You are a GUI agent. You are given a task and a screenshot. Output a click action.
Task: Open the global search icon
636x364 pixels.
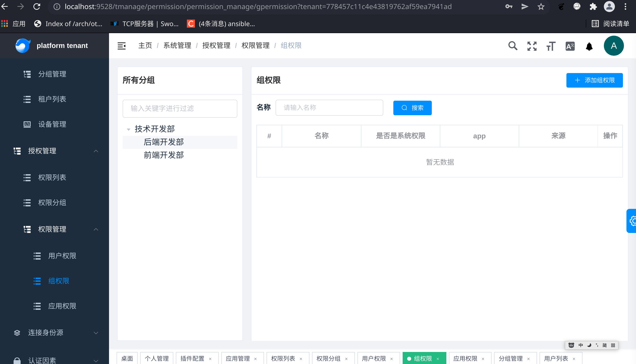[513, 46]
